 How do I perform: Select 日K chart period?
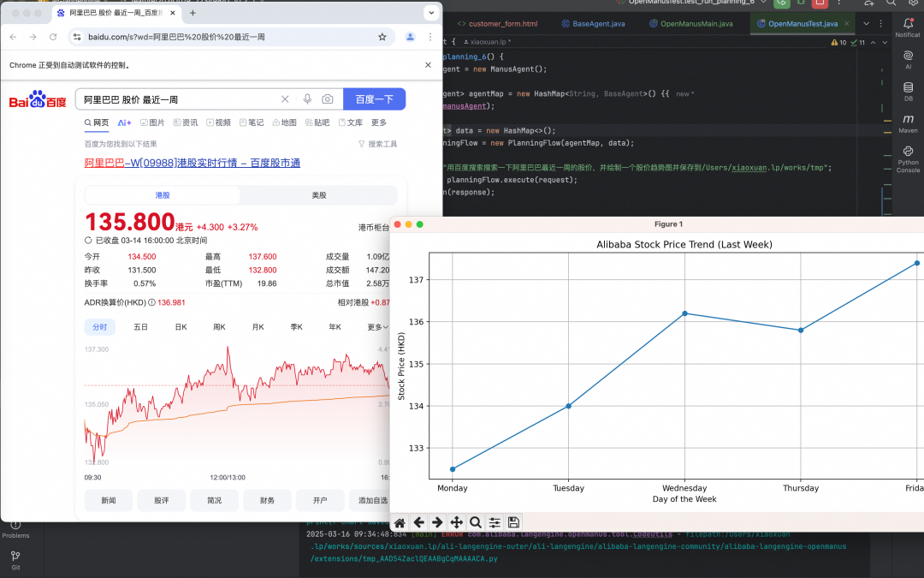pos(181,327)
